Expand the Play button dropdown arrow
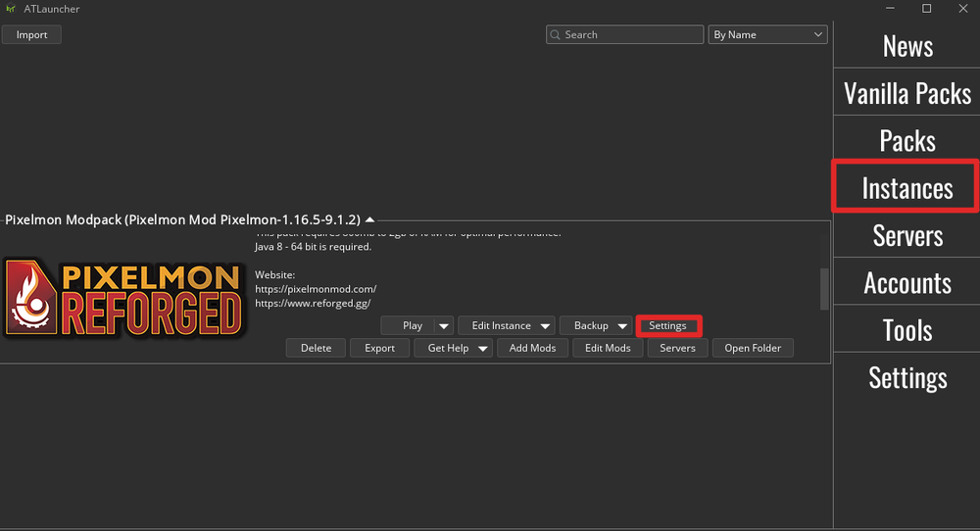This screenshot has width=980, height=531. pyautogui.click(x=444, y=326)
